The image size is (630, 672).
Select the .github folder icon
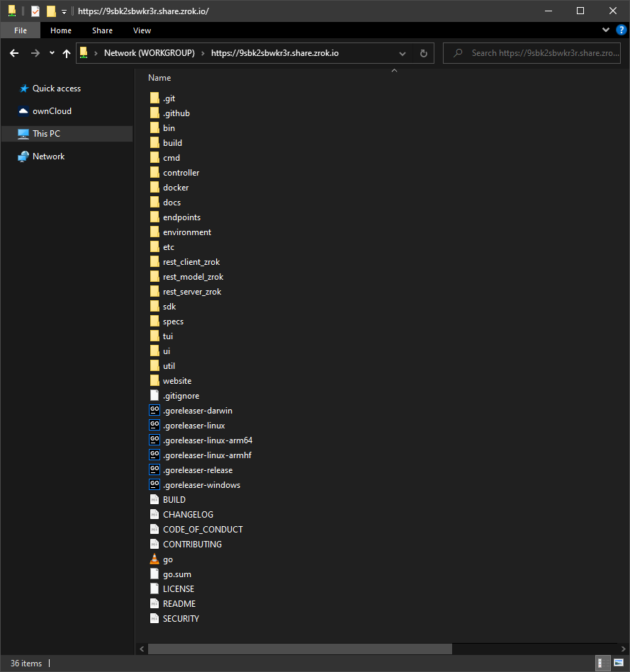tap(154, 113)
